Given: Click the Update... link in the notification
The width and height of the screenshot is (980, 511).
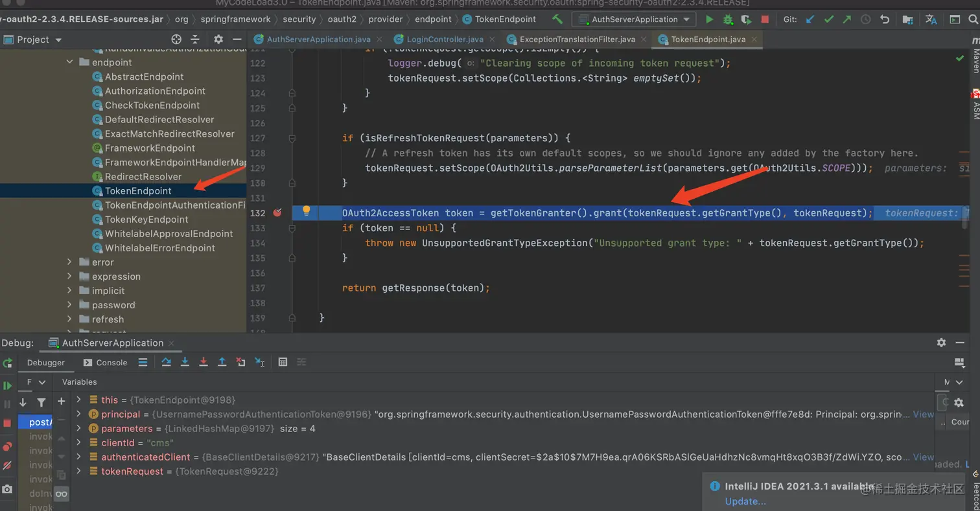Looking at the screenshot, I should click(745, 501).
